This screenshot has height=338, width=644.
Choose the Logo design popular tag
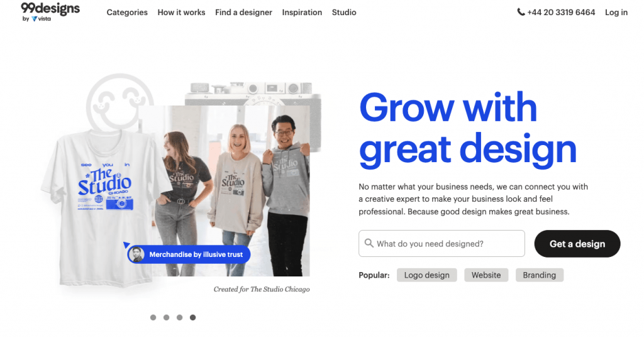coord(426,275)
